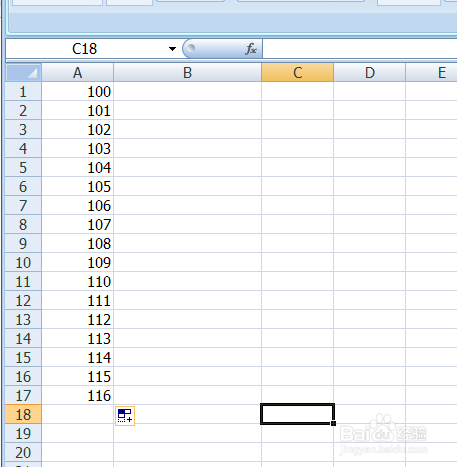
Task: Click cell containing 100
Action: [77, 91]
